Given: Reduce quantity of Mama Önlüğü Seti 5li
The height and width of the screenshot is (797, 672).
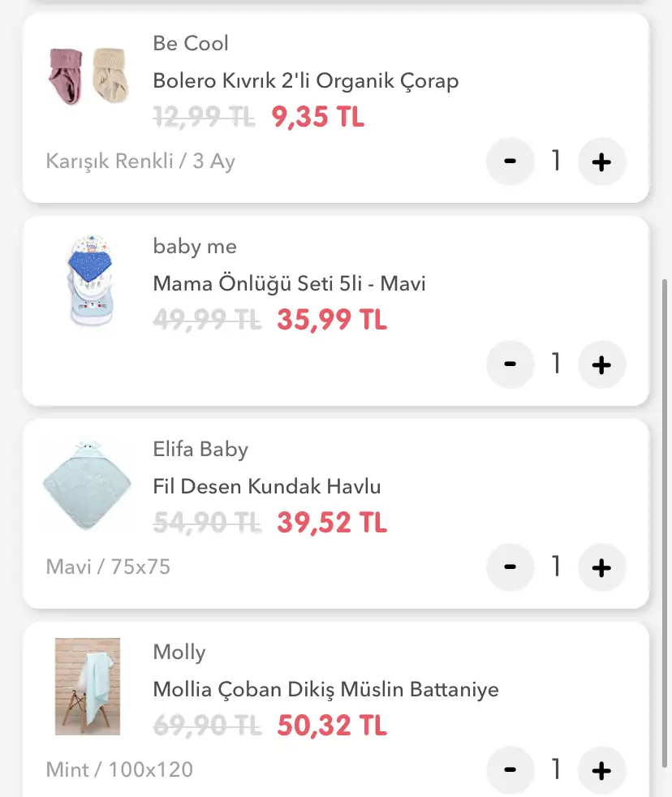Looking at the screenshot, I should click(510, 365).
